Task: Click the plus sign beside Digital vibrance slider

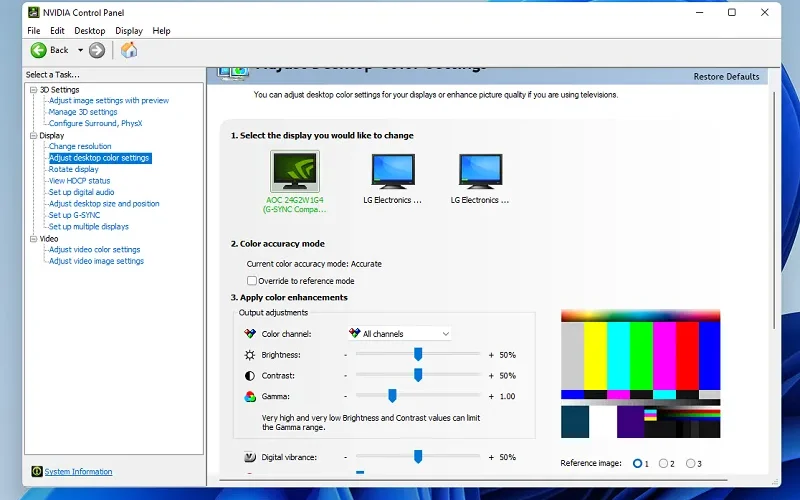Action: (491, 457)
